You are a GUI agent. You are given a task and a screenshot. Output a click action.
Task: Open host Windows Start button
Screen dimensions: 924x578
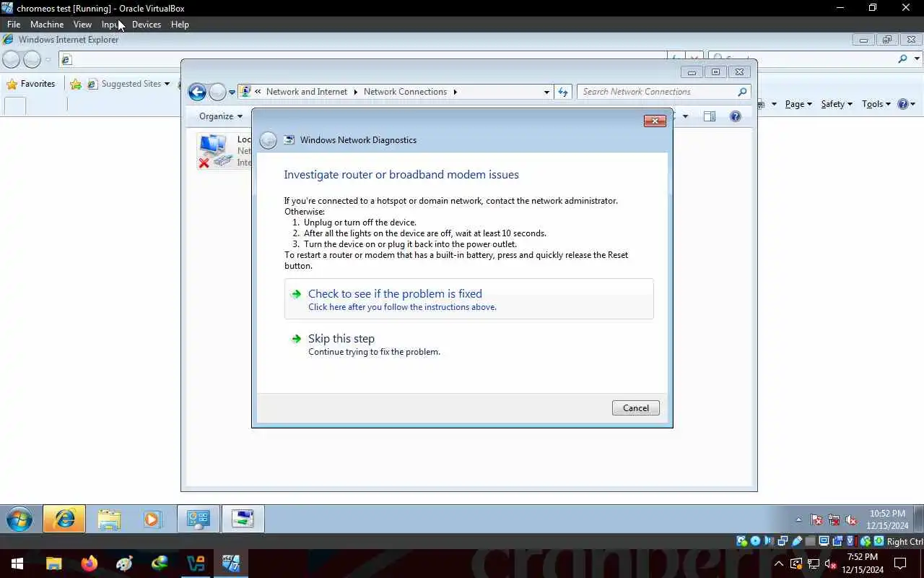17,564
